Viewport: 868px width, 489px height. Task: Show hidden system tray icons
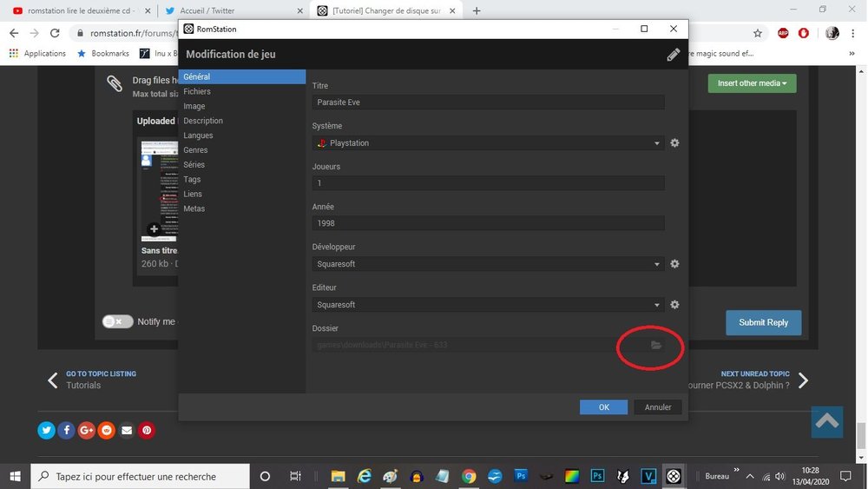(x=750, y=476)
